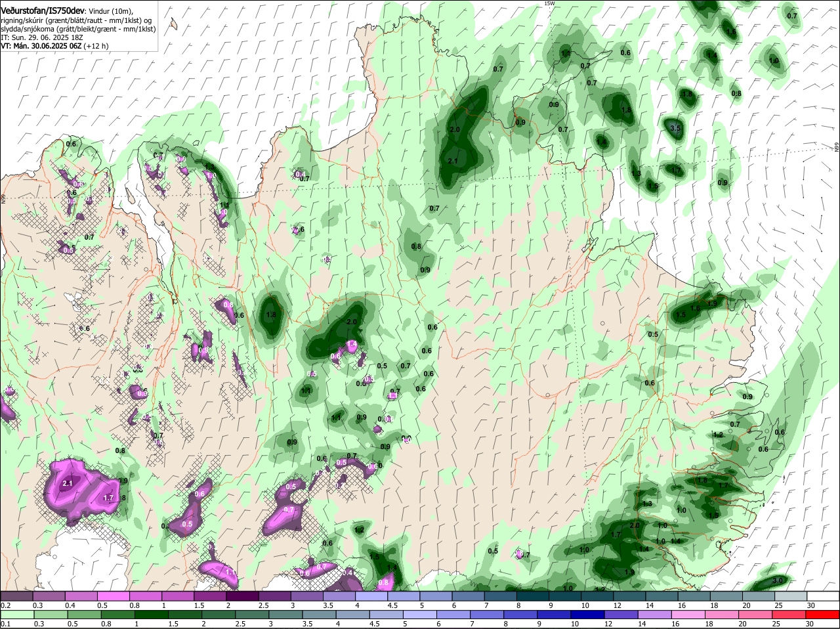
Task: Click the "(+12 h)" forecast offset text
Action: [x=96, y=46]
